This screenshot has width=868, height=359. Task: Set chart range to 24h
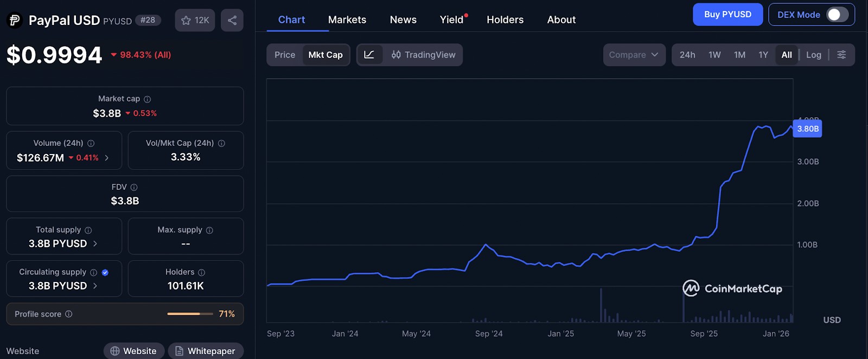tap(687, 55)
